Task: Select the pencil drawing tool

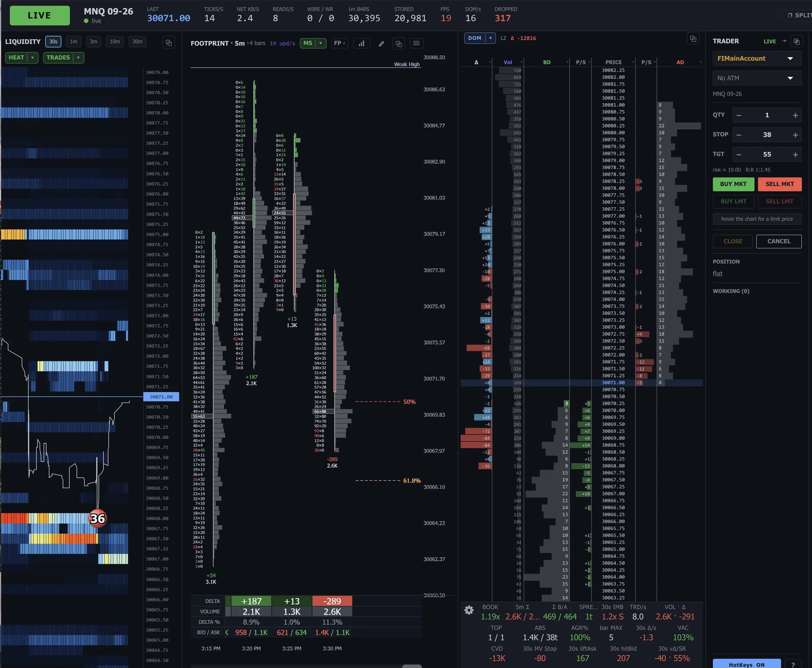Action: 381,43
